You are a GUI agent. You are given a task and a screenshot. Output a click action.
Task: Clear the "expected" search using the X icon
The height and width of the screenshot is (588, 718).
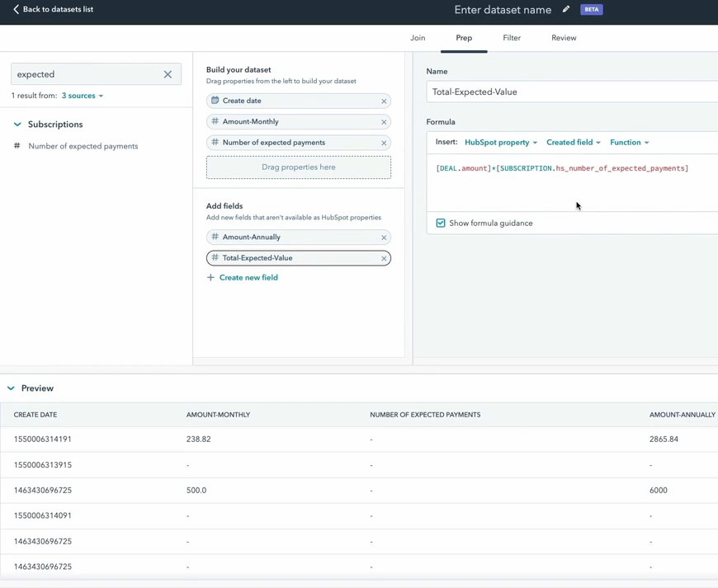(x=168, y=73)
